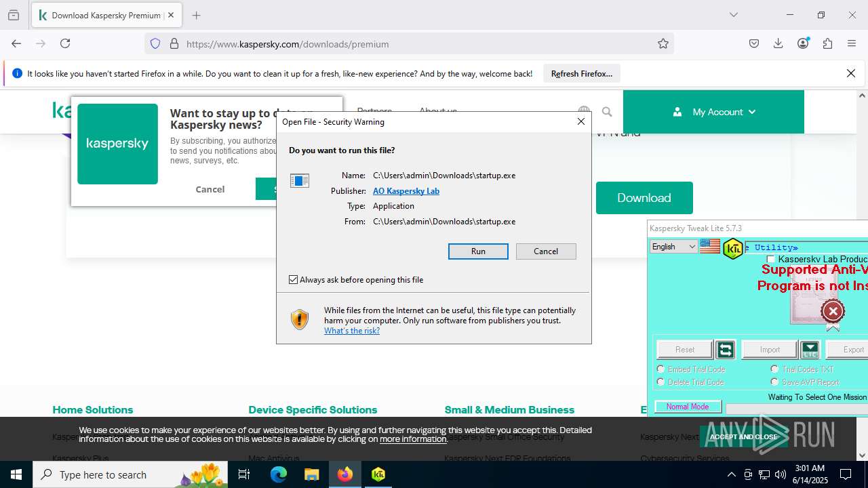Open the website search magnifier

[x=607, y=111]
